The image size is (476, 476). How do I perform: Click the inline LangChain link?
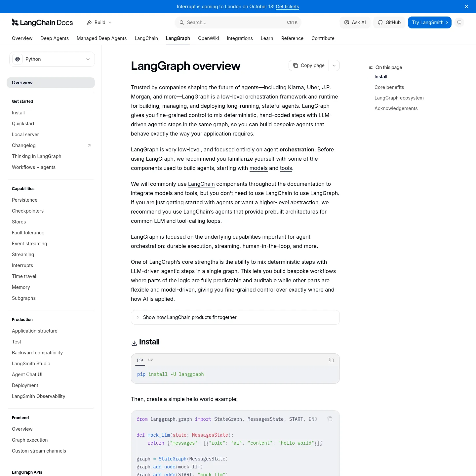pyautogui.click(x=201, y=184)
